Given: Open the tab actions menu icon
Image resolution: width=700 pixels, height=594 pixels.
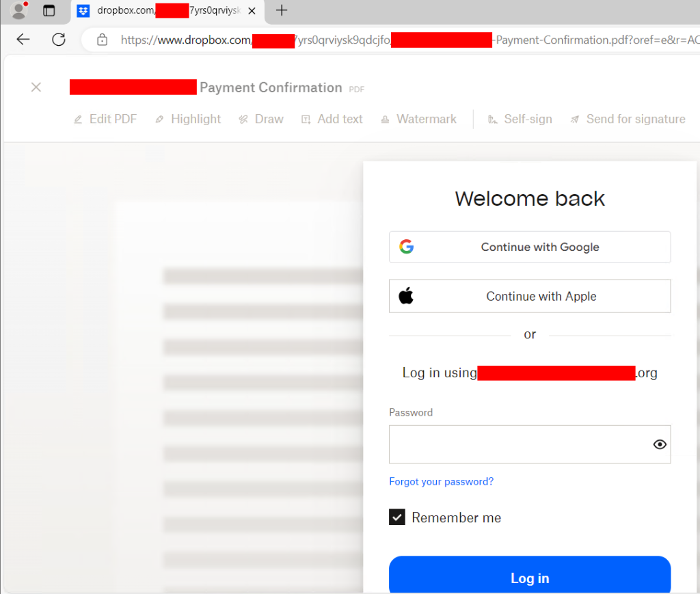Looking at the screenshot, I should pyautogui.click(x=49, y=10).
